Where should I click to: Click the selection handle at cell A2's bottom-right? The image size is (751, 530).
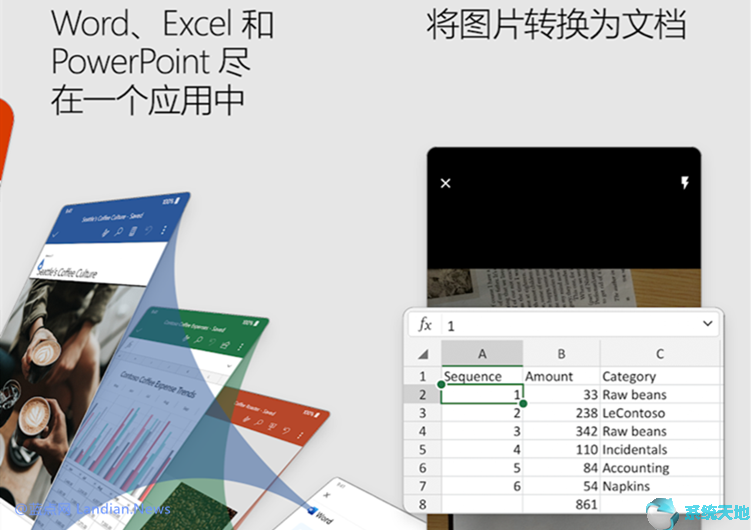coord(523,404)
